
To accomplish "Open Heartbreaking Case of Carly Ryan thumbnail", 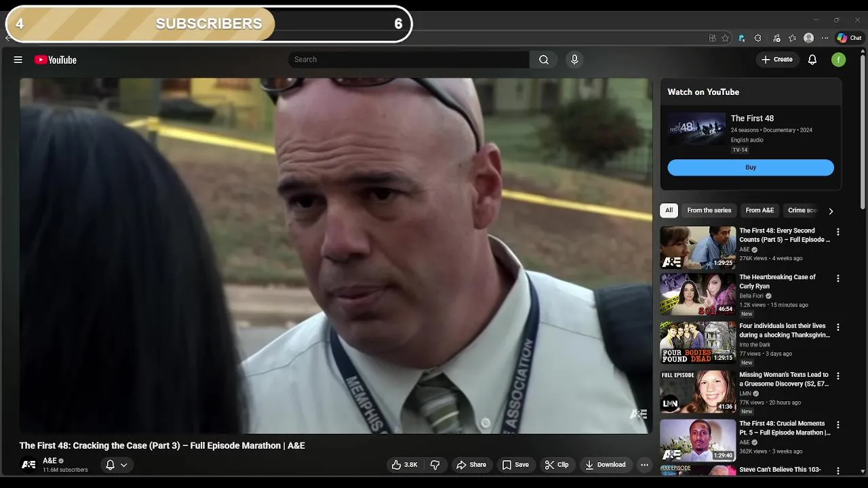I will tap(698, 294).
